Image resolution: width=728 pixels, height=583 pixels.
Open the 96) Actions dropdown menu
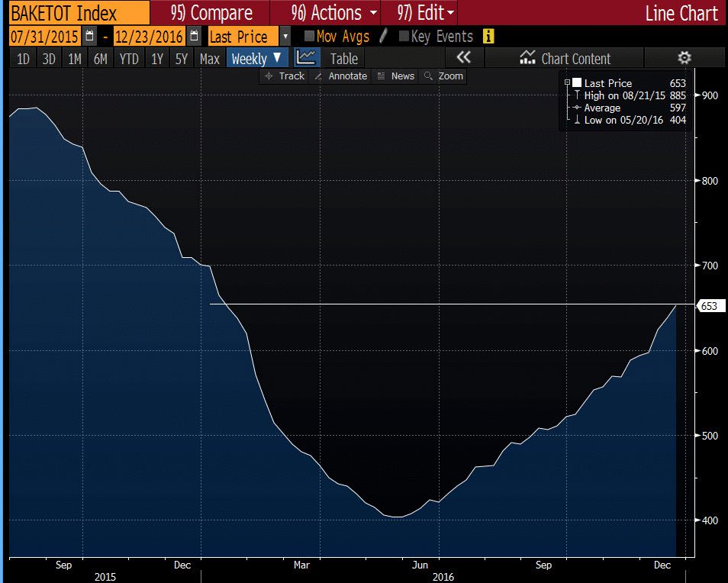click(333, 13)
